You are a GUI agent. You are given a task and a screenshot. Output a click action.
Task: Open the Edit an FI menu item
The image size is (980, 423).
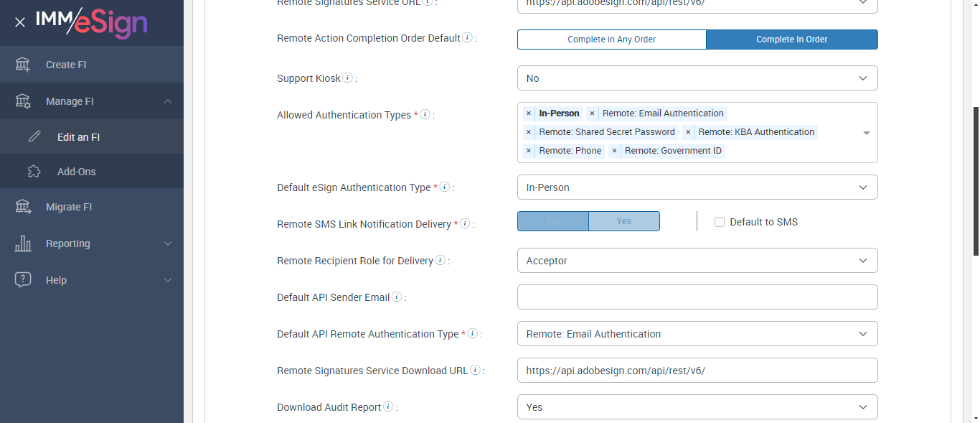78,137
